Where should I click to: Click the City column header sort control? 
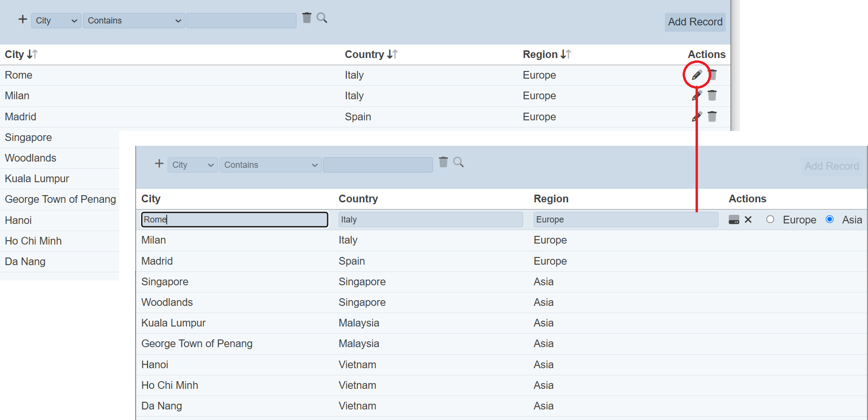pos(32,55)
